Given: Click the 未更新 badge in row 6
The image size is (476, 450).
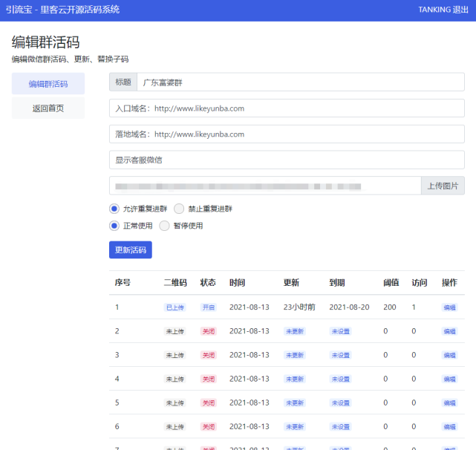Looking at the screenshot, I should pos(294,426).
